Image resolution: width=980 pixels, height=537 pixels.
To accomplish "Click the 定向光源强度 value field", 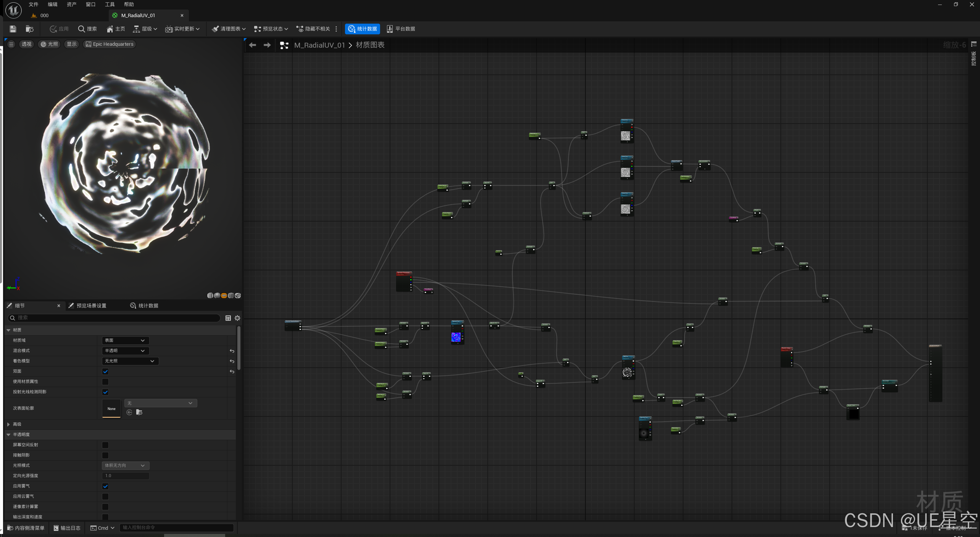I will pyautogui.click(x=125, y=476).
